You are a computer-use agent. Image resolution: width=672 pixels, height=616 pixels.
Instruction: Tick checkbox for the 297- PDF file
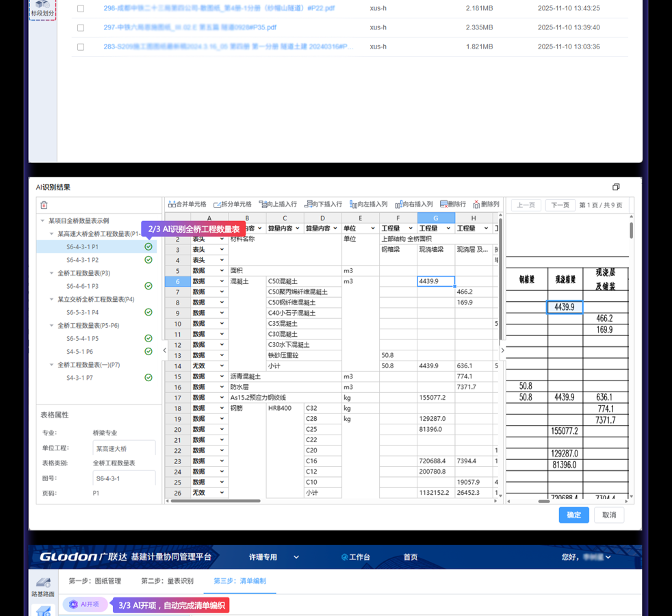tap(81, 28)
